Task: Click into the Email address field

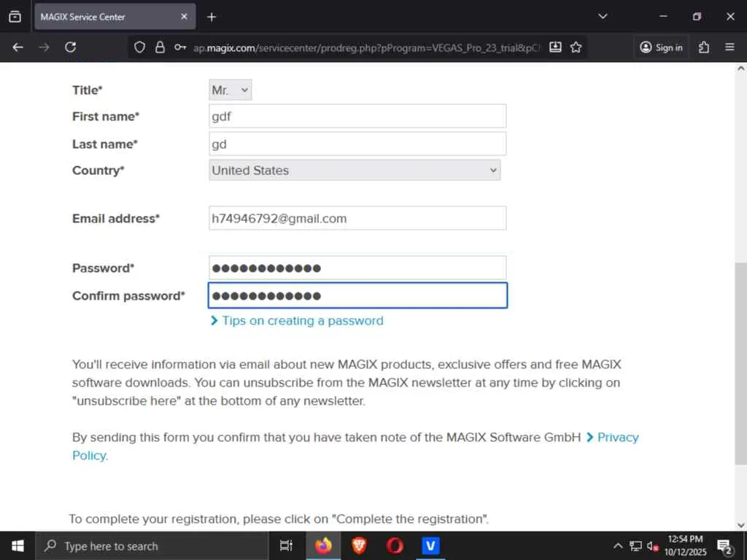Action: click(x=357, y=218)
